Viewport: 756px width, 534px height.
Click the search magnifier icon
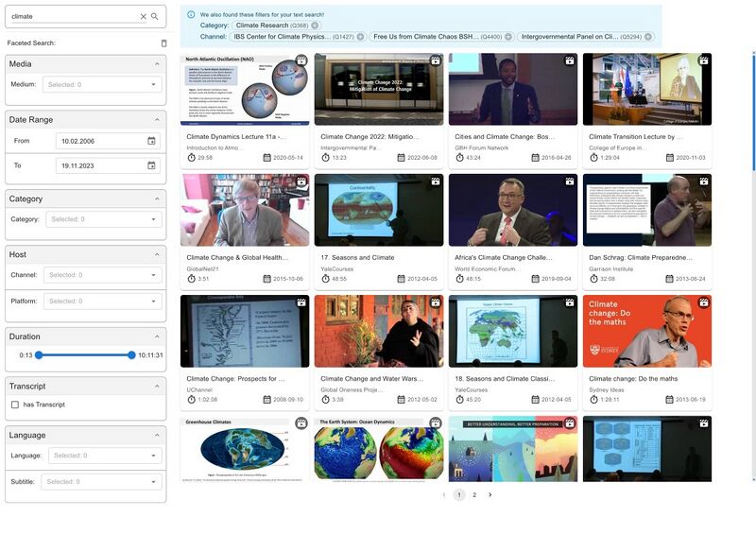[155, 16]
